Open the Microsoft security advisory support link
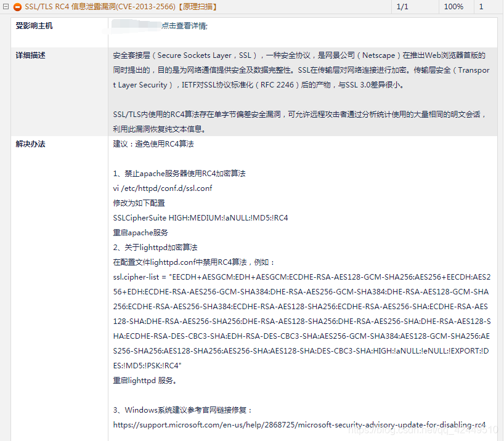Image resolution: width=504 pixels, height=441 pixels. (x=299, y=424)
